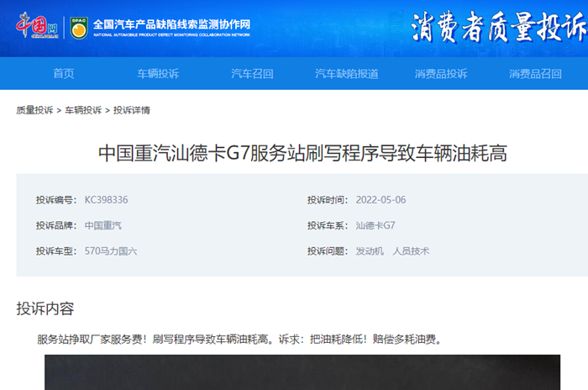Click the brand value 中国重汽
Viewport: 588px width, 390px height.
pos(102,225)
